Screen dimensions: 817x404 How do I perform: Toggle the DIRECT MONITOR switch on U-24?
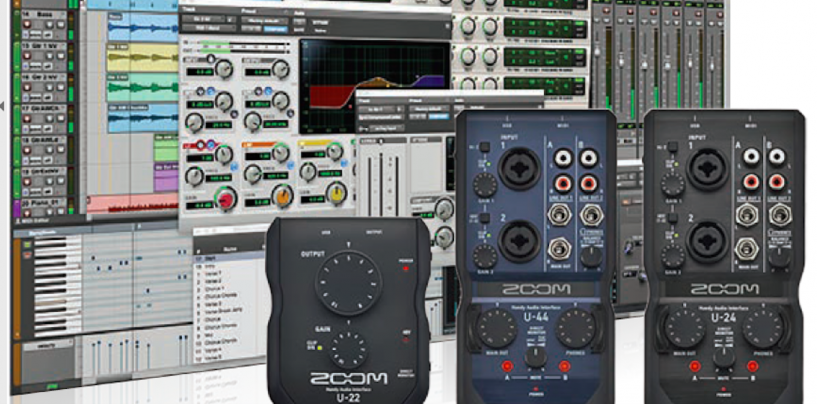724,358
